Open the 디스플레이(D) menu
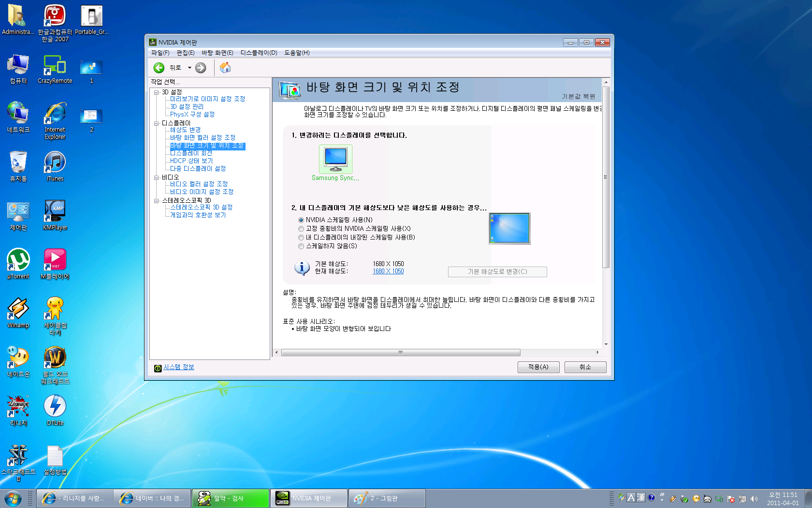The image size is (812, 508). pyautogui.click(x=259, y=53)
